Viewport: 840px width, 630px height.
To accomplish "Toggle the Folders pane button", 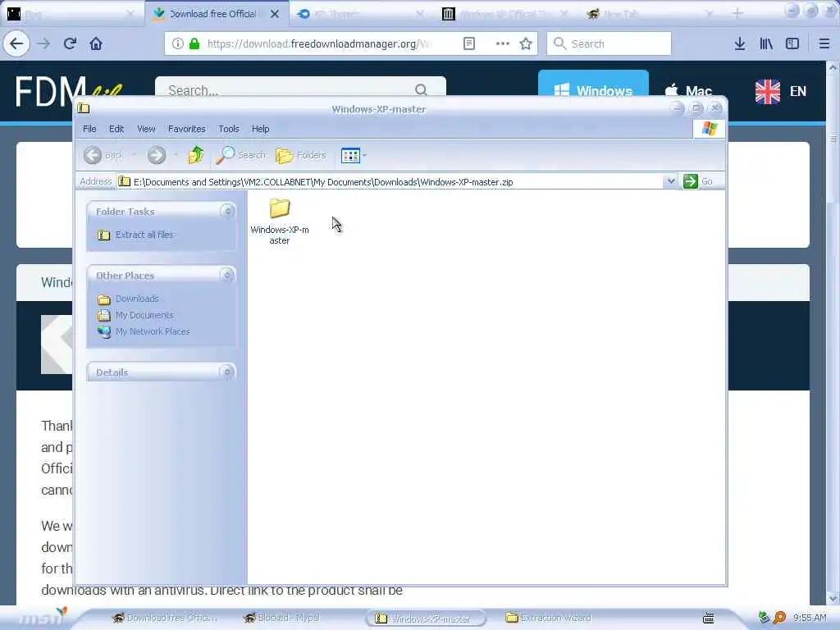I will pos(301,155).
